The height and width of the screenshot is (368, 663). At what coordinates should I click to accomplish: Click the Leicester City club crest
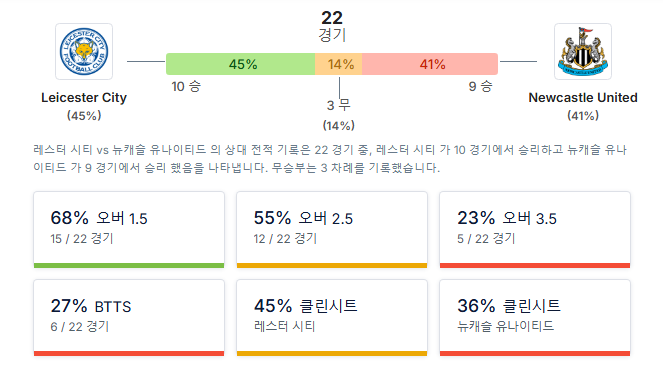tap(84, 51)
